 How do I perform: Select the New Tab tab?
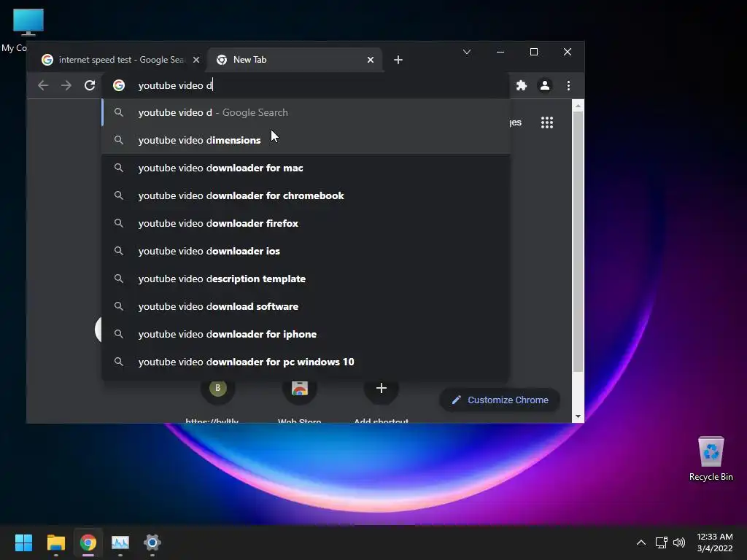295,60
